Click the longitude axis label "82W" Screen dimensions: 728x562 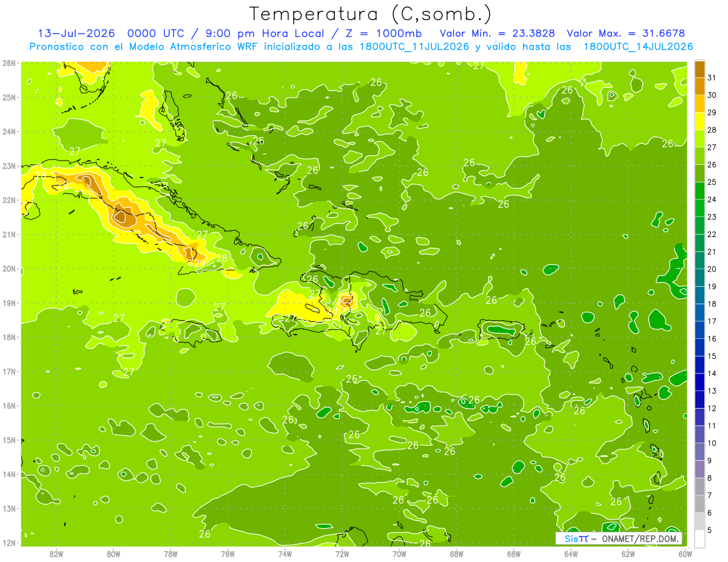[56, 553]
